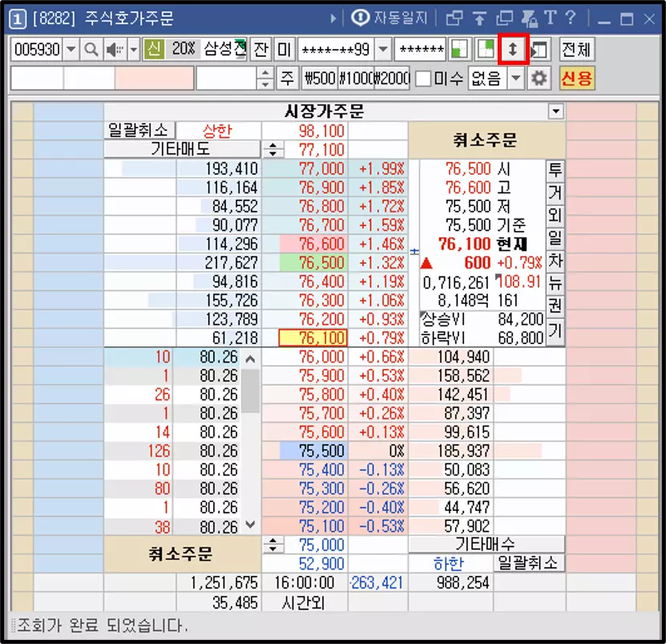Click the up-down arrow price centering icon

[x=513, y=50]
